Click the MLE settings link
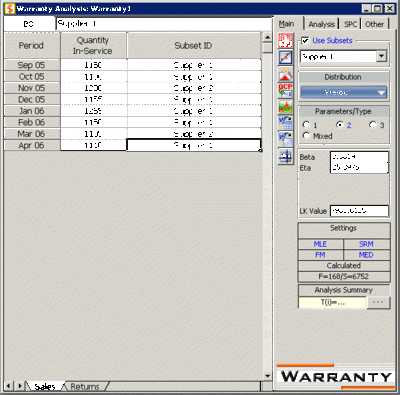Screen dimensions: 400x395 tap(320, 244)
